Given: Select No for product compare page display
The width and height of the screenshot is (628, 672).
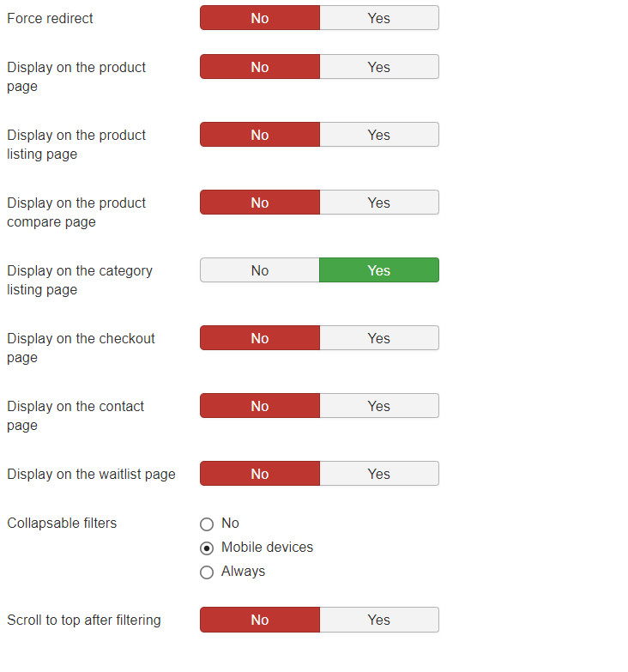Looking at the screenshot, I should (260, 203).
